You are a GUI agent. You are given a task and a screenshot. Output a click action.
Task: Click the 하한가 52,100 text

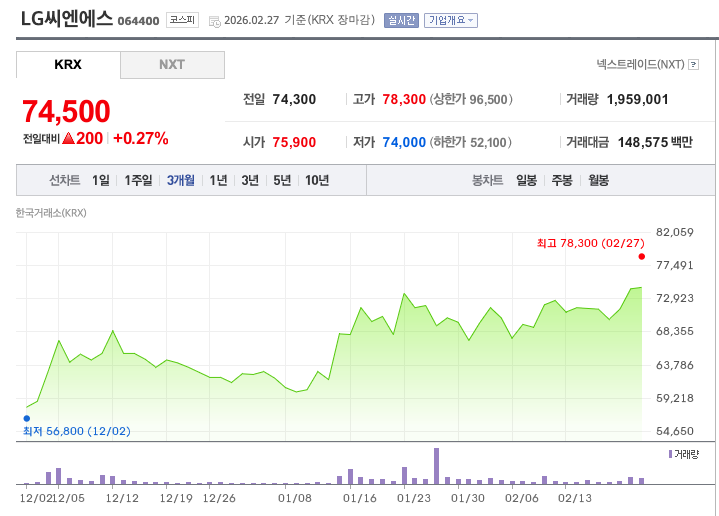pyautogui.click(x=470, y=142)
